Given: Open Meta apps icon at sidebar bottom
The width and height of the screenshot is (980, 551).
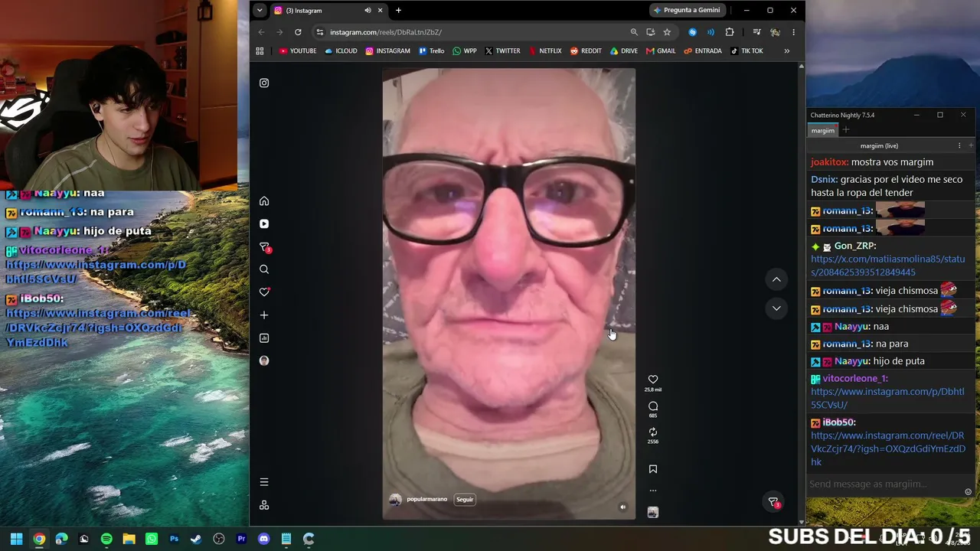Looking at the screenshot, I should click(x=264, y=505).
